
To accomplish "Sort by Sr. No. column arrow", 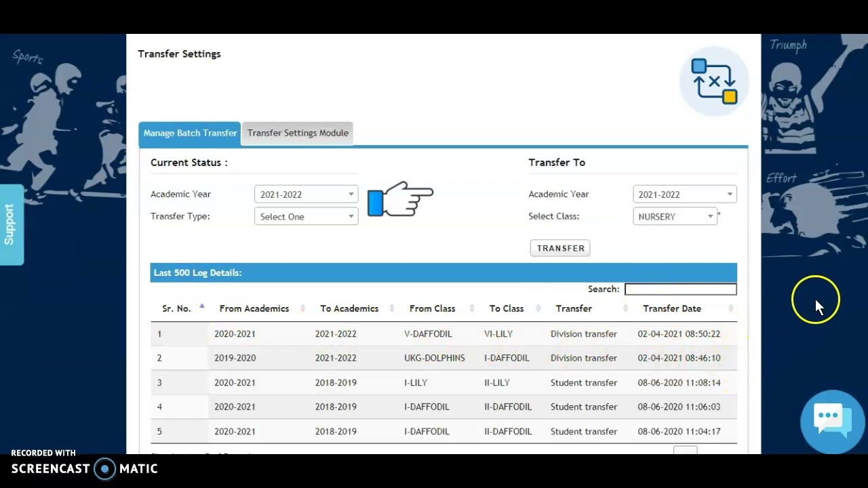I will 201,307.
